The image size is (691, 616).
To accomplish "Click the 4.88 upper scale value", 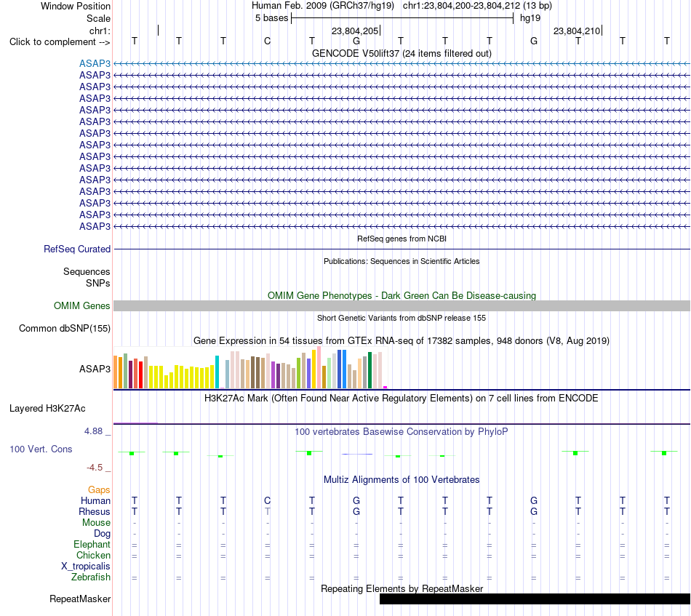I will (93, 431).
